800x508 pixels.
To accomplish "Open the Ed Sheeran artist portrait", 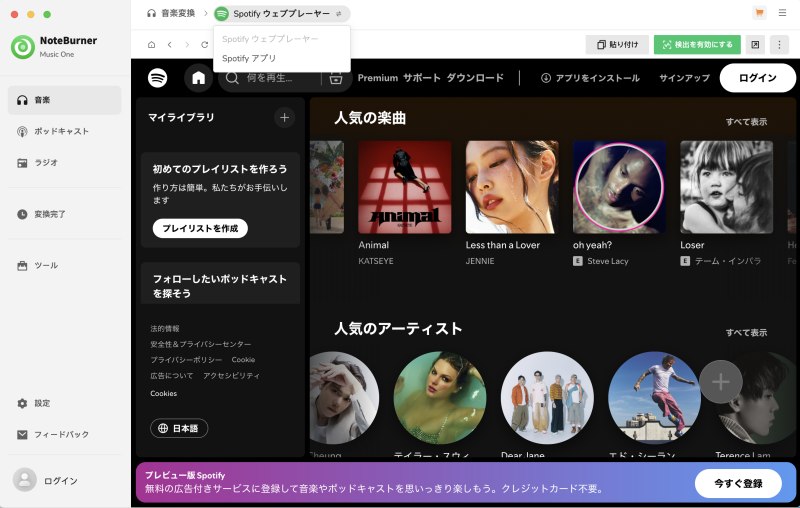I will pos(654,398).
